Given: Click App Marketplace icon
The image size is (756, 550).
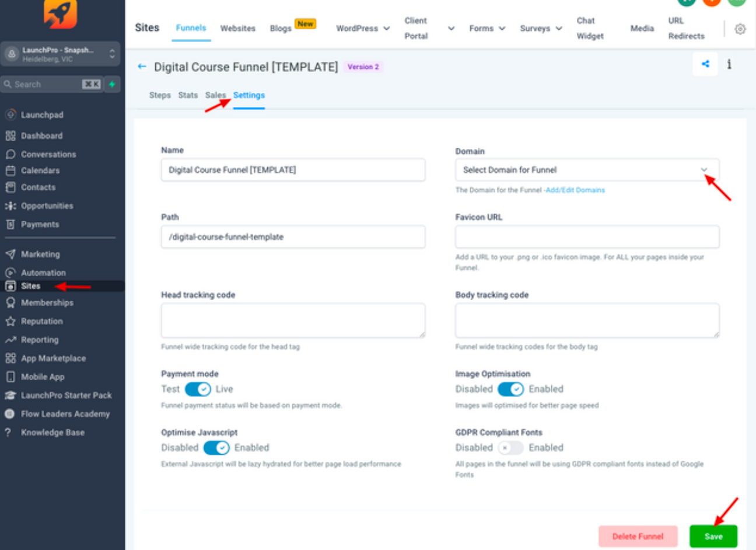Looking at the screenshot, I should tap(10, 358).
